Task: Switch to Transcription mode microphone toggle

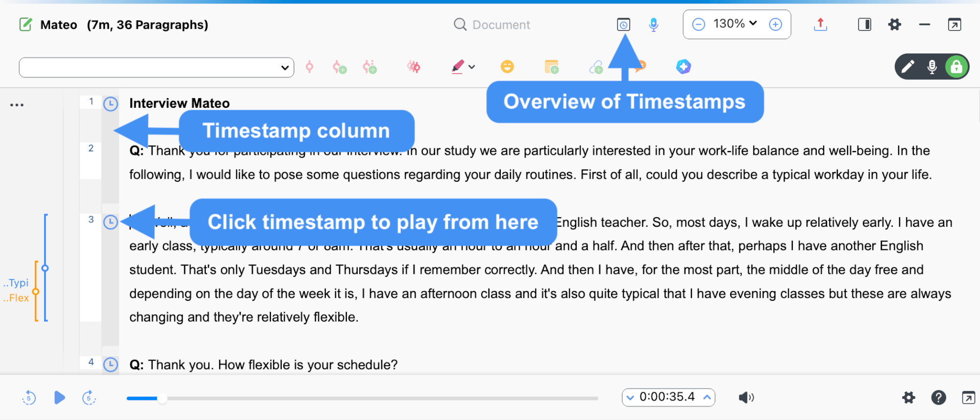Action: (932, 67)
